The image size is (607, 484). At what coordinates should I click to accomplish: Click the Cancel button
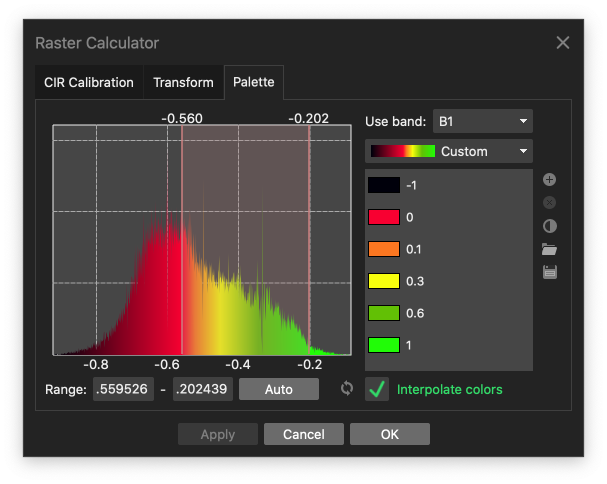click(x=304, y=434)
